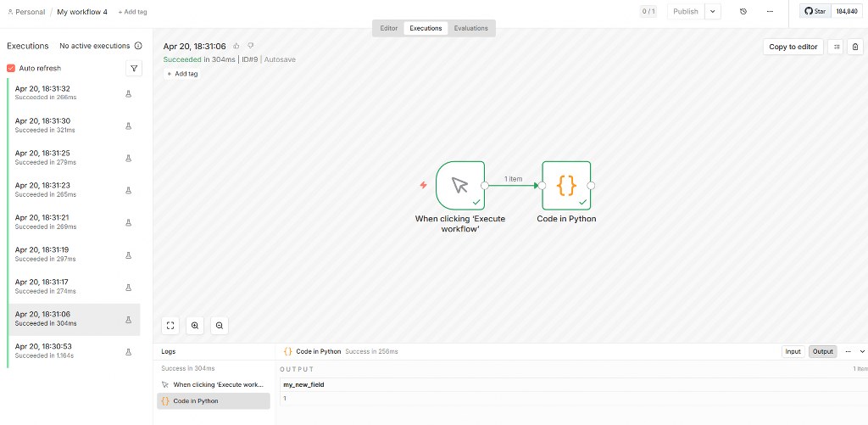Image resolution: width=868 pixels, height=425 pixels.
Task: Click the 184,840 star count
Action: coord(847,11)
